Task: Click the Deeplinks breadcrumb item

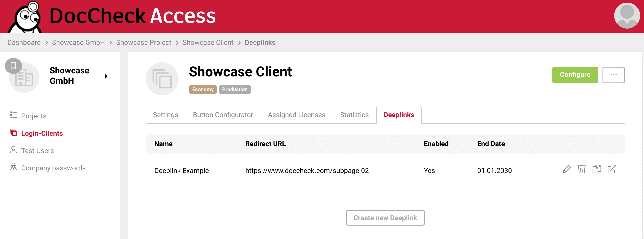Action: click(x=260, y=43)
